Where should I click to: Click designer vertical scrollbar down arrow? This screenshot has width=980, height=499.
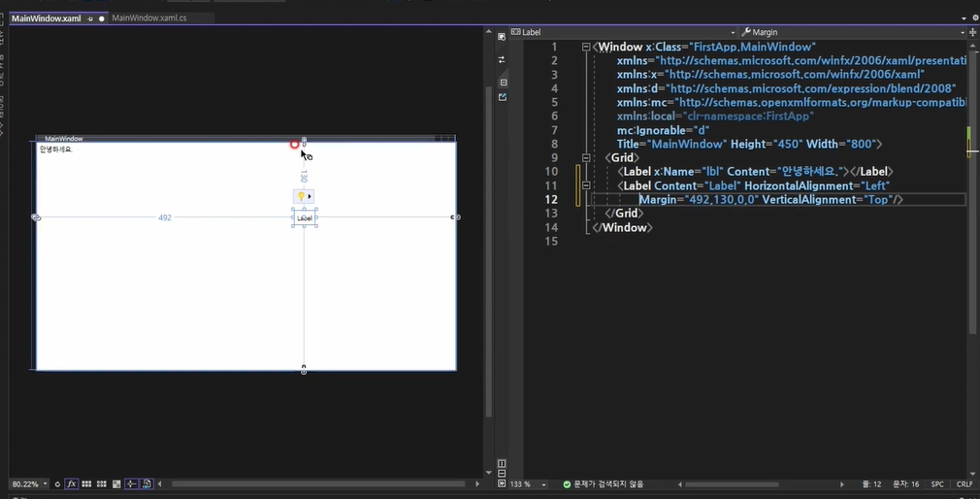click(x=488, y=473)
